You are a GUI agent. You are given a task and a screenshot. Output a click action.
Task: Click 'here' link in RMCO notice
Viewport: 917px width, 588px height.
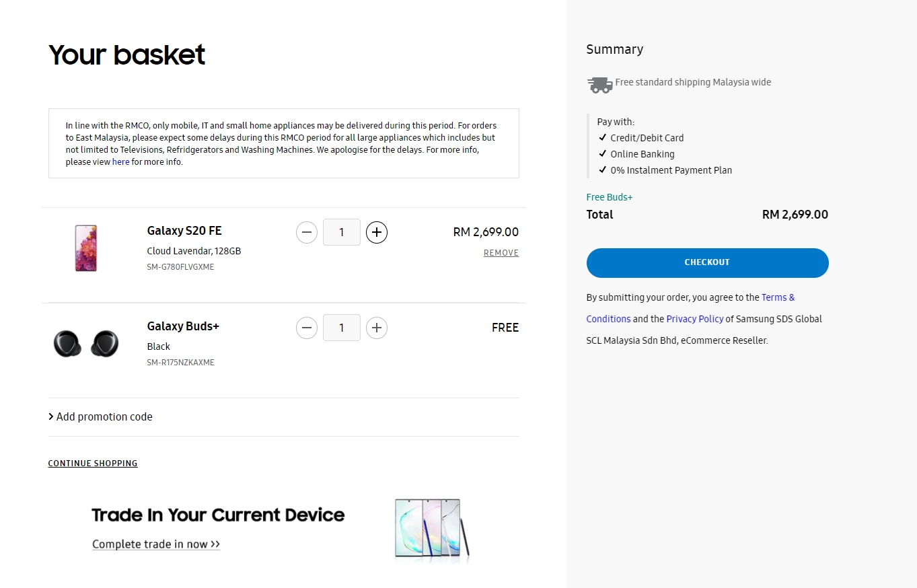pos(121,162)
